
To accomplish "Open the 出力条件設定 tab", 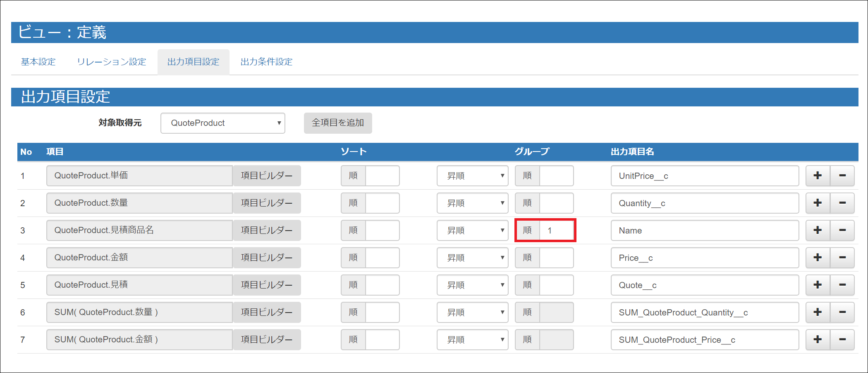I will [x=266, y=62].
